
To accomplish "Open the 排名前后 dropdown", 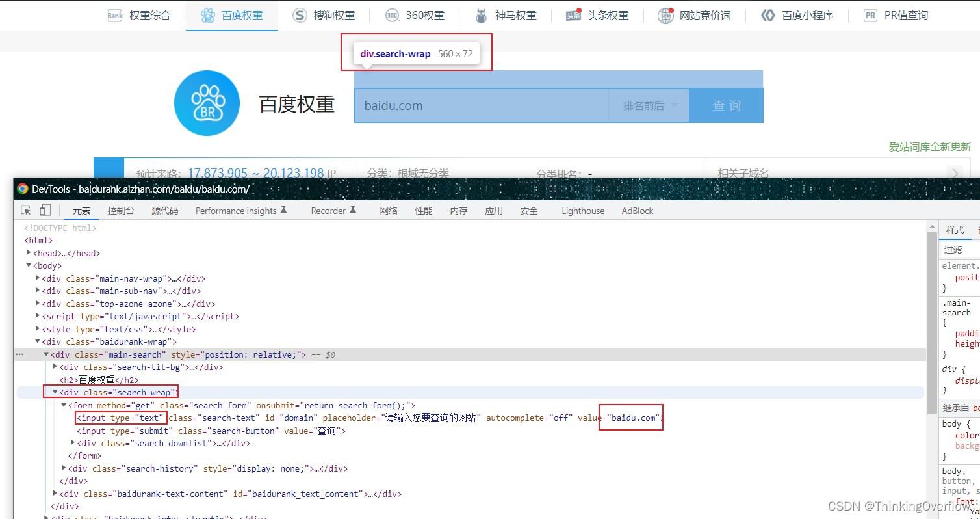I will coord(649,105).
